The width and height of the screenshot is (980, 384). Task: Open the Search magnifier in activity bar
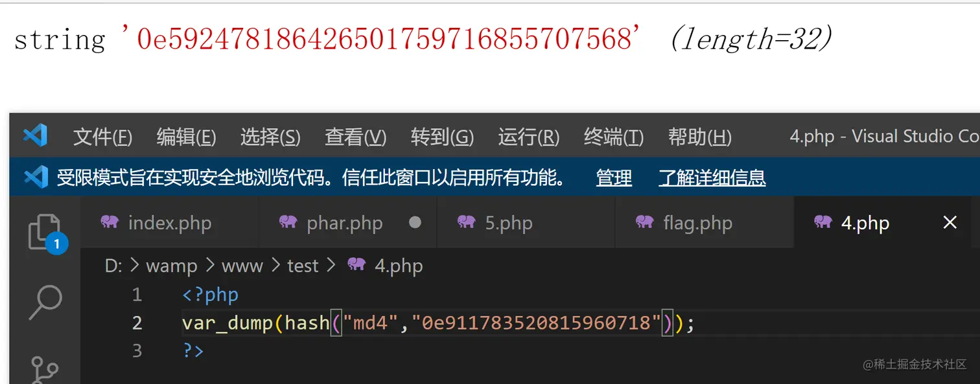pyautogui.click(x=45, y=302)
